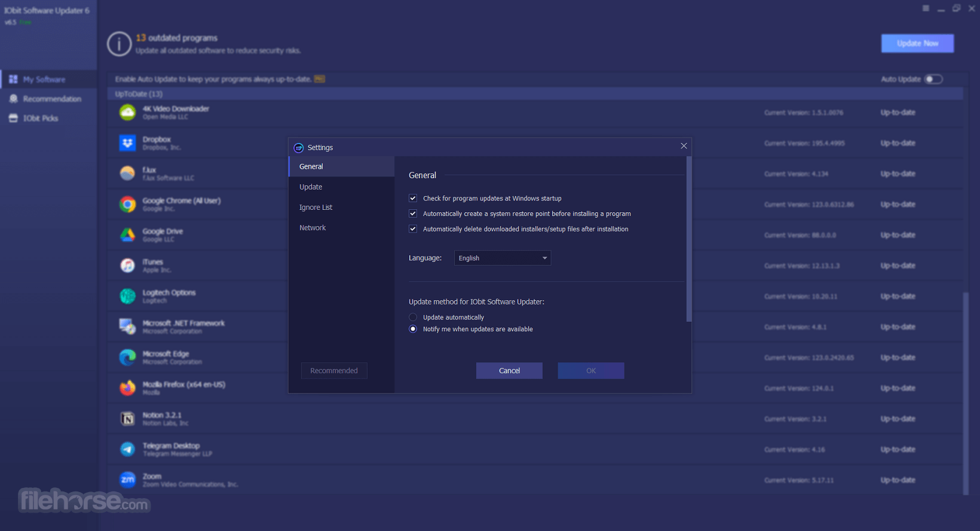
Task: Open the Language dropdown set to English
Action: coord(503,258)
